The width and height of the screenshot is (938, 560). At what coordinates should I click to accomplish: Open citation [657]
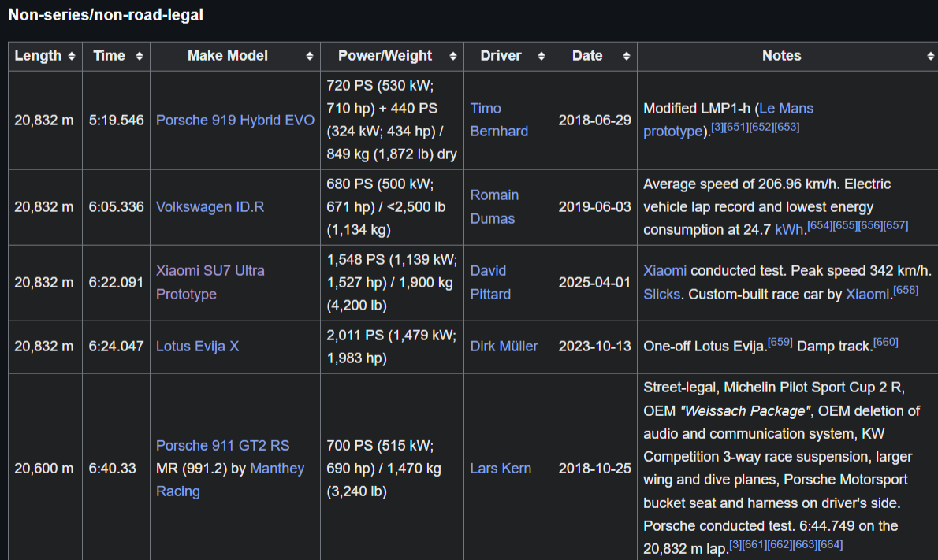pyautogui.click(x=895, y=225)
